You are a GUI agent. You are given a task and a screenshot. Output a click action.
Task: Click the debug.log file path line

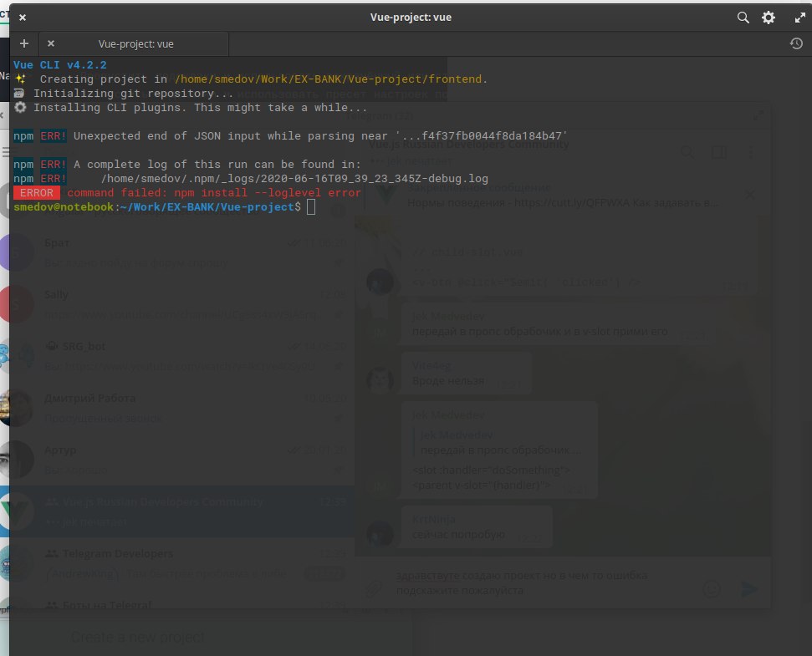(294, 179)
